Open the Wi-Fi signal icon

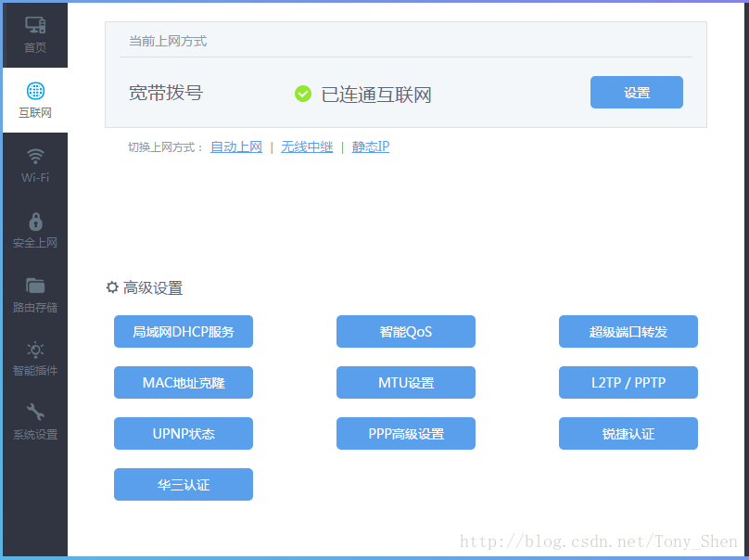point(35,156)
